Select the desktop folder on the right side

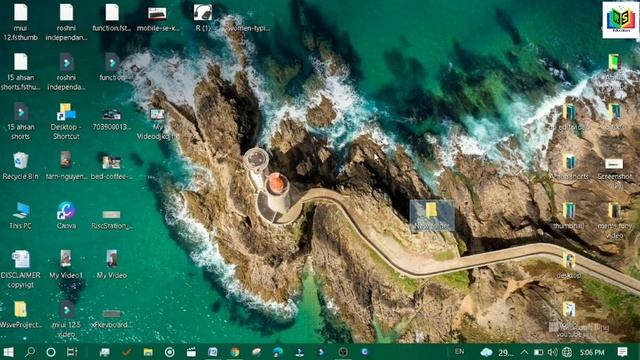pyautogui.click(x=569, y=260)
